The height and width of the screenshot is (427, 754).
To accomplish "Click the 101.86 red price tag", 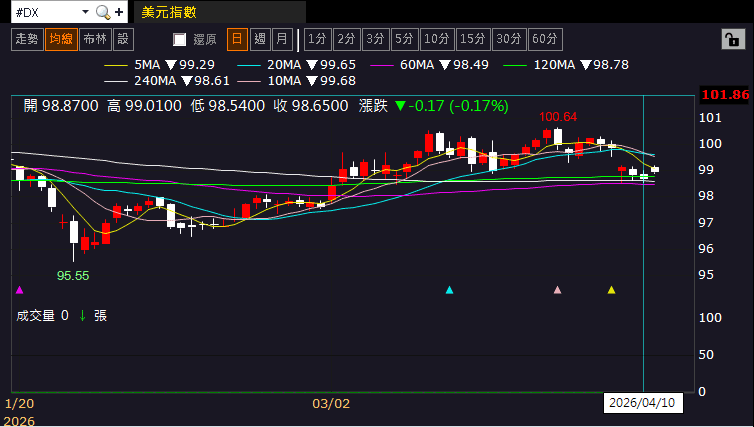I will tap(726, 95).
